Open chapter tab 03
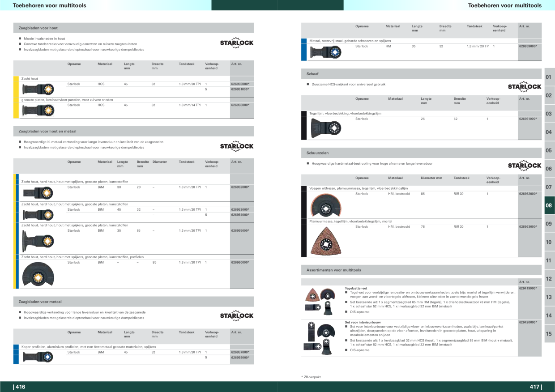 549,114
